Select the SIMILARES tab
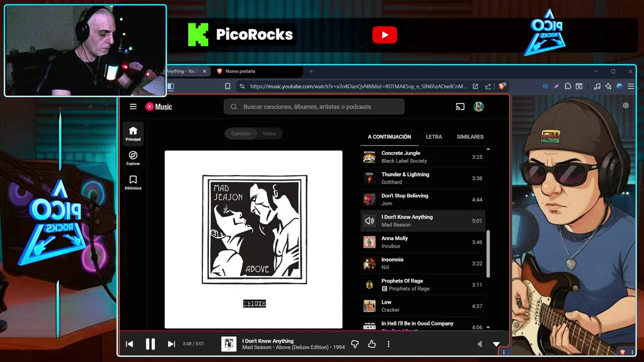The image size is (644, 362). coord(470,137)
